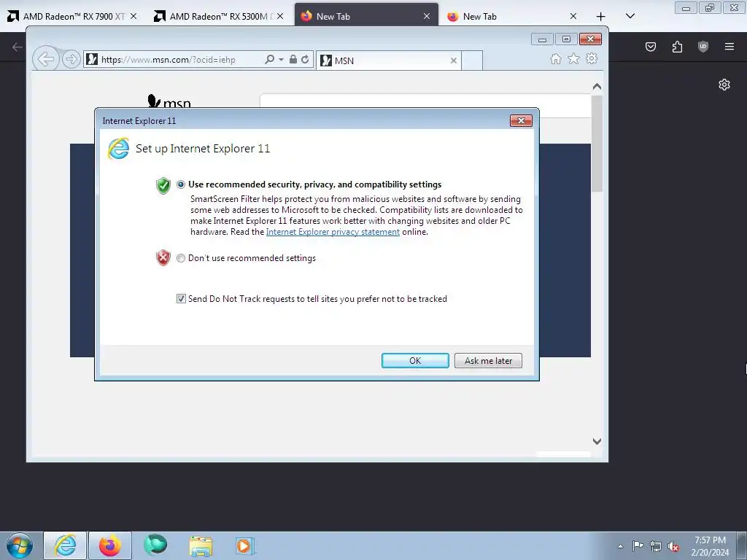Screen dimensions: 747x560
Task: Click Firefox new tab personalize gear icon
Action: [724, 85]
